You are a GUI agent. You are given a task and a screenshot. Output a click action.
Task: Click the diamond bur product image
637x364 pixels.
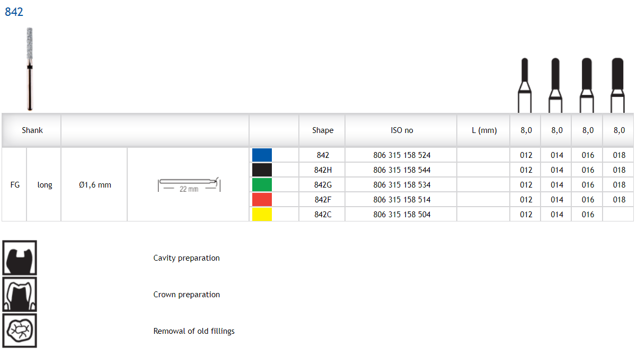pyautogui.click(x=30, y=69)
